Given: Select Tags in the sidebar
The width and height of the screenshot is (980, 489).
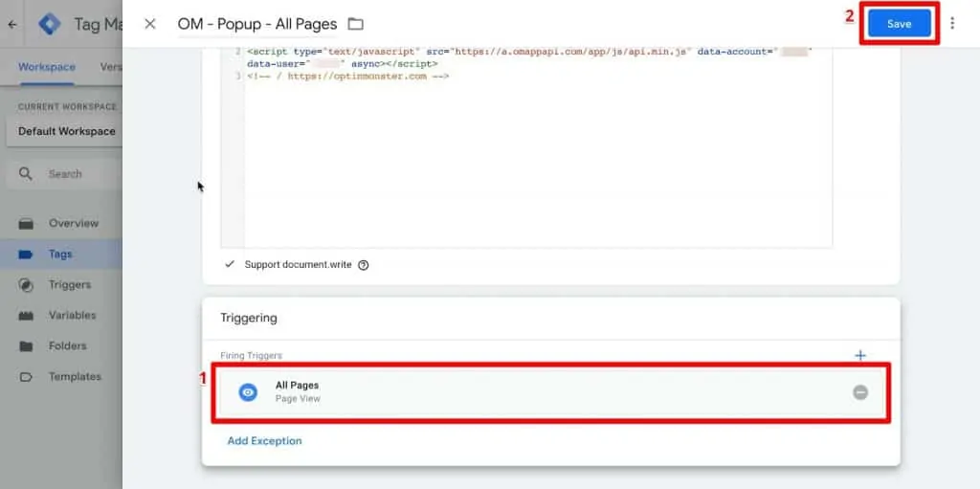Looking at the screenshot, I should click(61, 254).
